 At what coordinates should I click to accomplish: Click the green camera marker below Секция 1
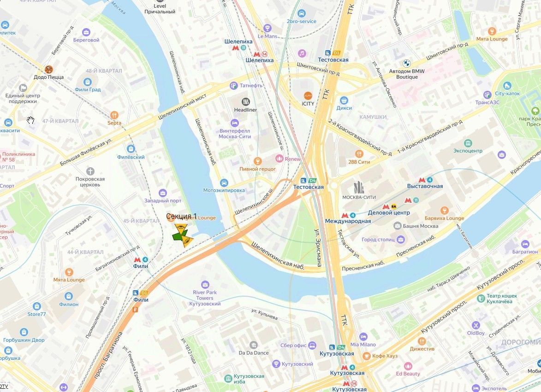(178, 236)
